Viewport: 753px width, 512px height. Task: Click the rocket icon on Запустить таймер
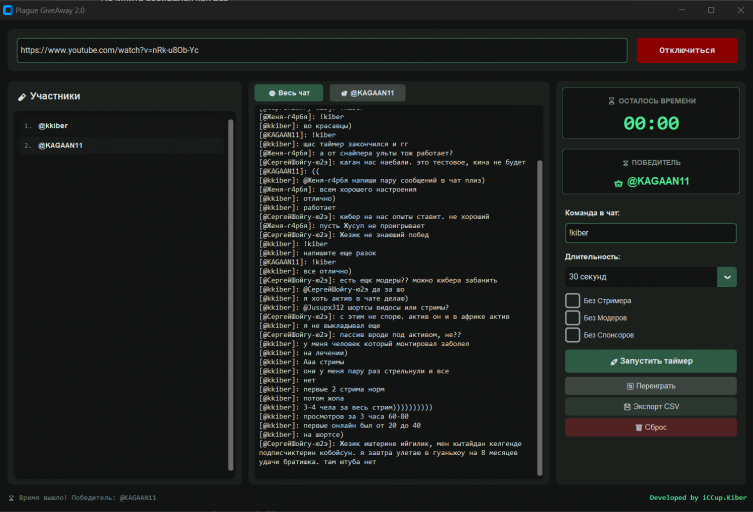click(614, 362)
